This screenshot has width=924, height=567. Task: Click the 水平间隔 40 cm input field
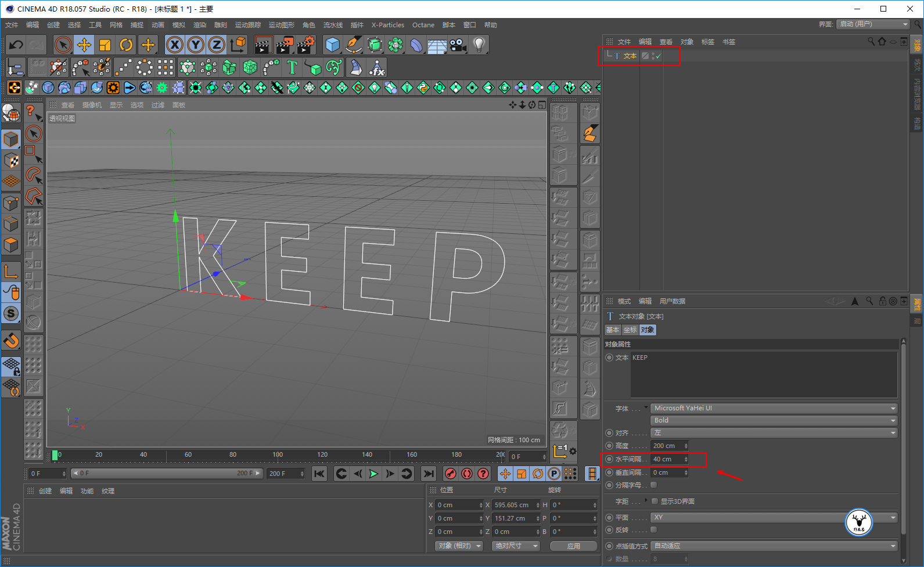pos(667,459)
